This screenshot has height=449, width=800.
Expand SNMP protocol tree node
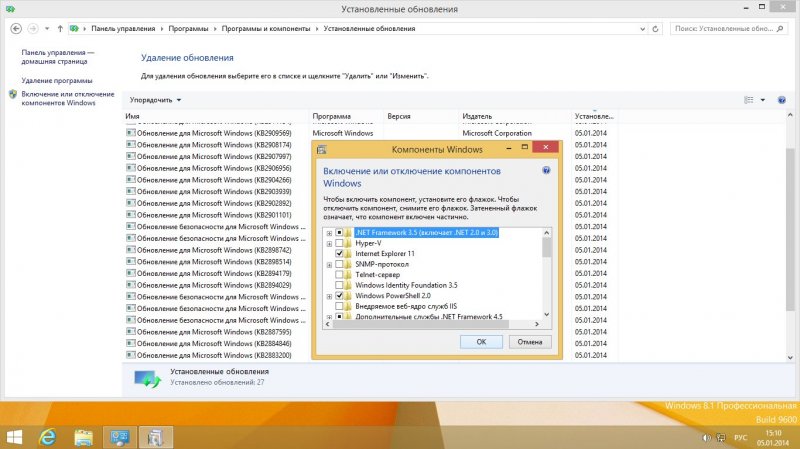[x=329, y=265]
